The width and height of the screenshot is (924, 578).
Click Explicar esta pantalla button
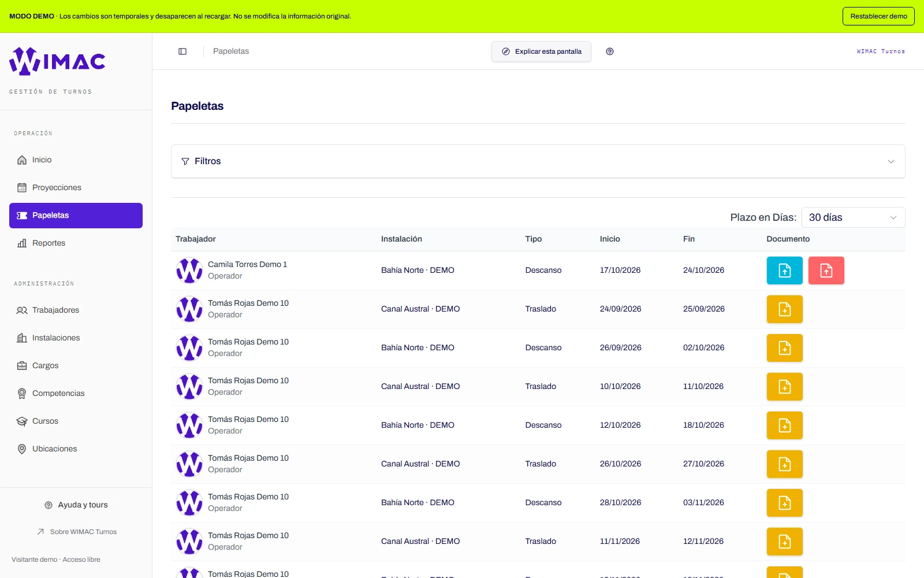(x=541, y=51)
